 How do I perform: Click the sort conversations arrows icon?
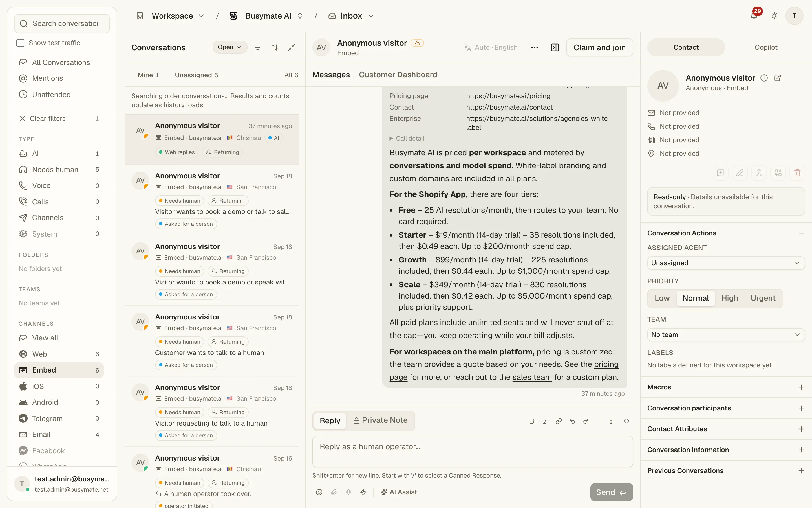coord(274,47)
